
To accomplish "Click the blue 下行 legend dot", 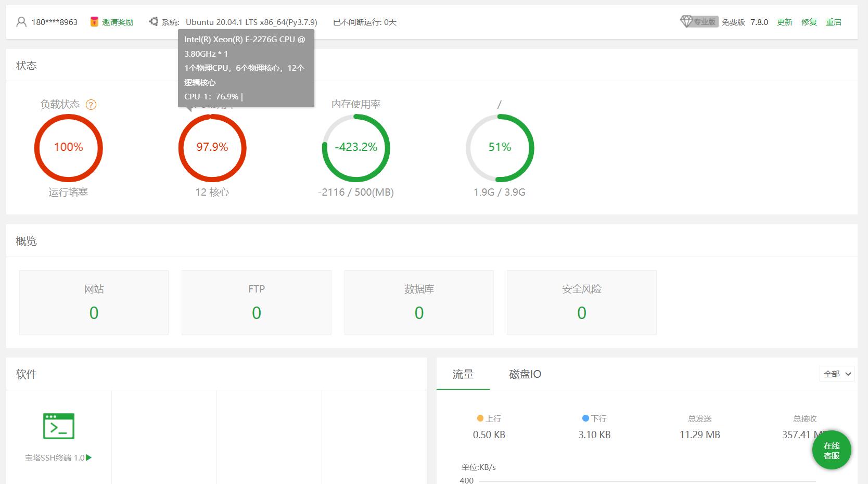I will coord(585,418).
